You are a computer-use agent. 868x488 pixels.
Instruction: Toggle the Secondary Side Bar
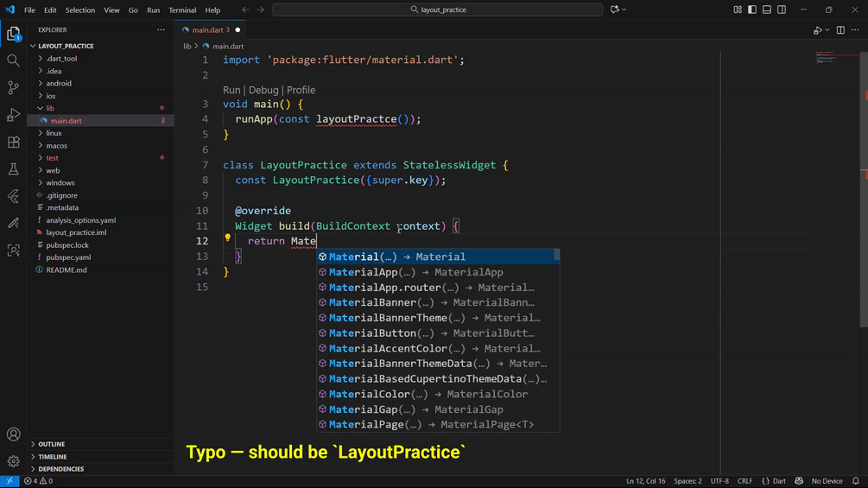coord(782,10)
